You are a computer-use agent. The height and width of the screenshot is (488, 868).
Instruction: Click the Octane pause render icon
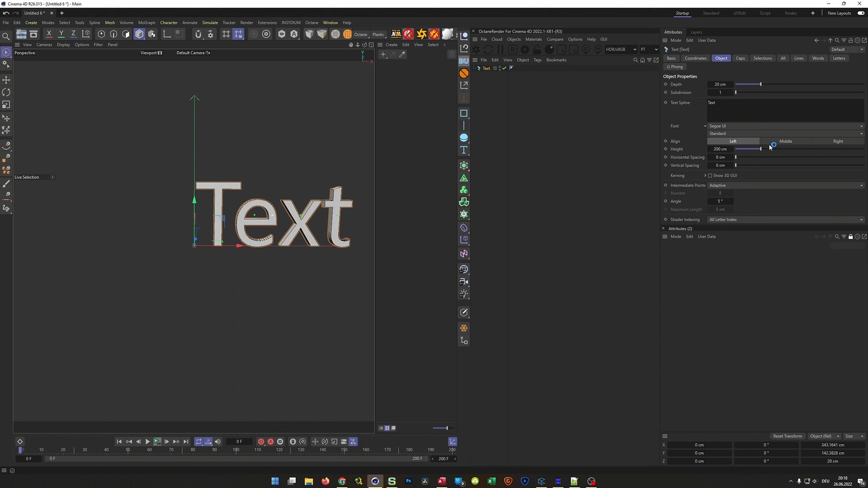coord(501,50)
